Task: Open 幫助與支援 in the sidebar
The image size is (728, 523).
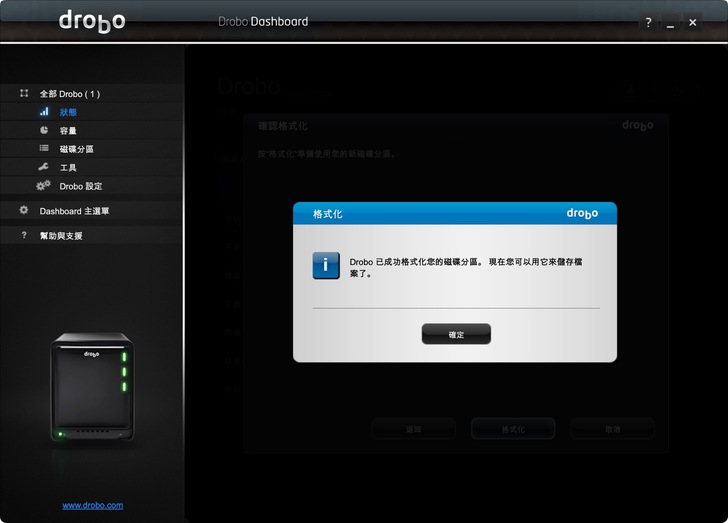Action: pos(61,235)
